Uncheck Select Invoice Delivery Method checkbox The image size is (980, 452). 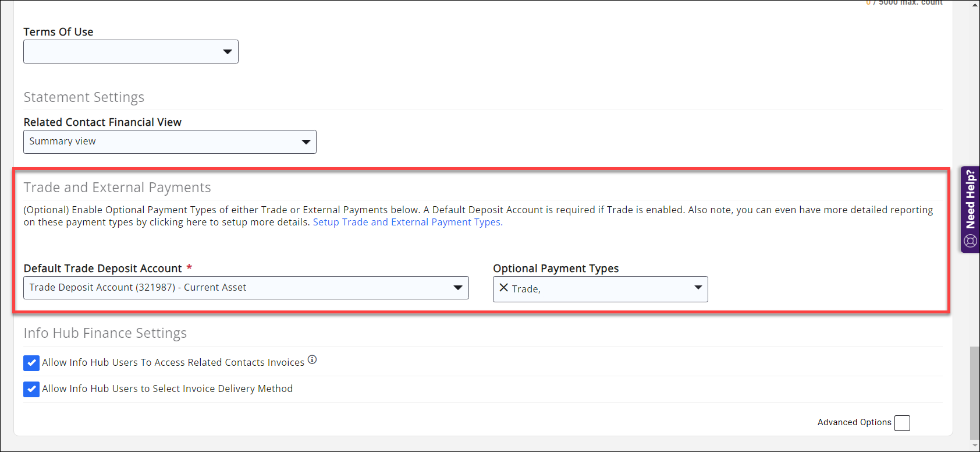point(31,389)
